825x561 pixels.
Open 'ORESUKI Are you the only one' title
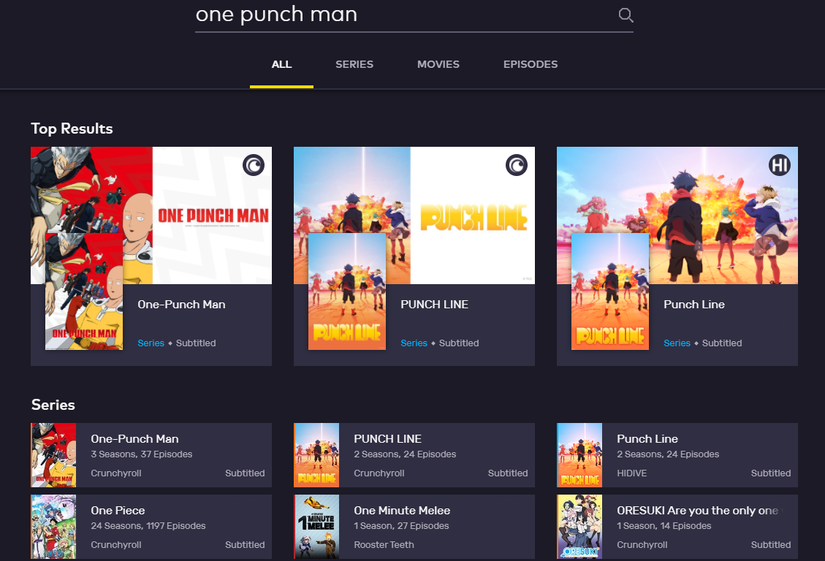tap(700, 510)
